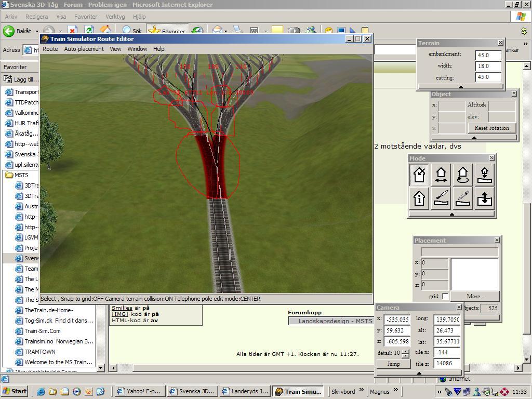Collapse the Terrain panel arrow bar

point(460,87)
